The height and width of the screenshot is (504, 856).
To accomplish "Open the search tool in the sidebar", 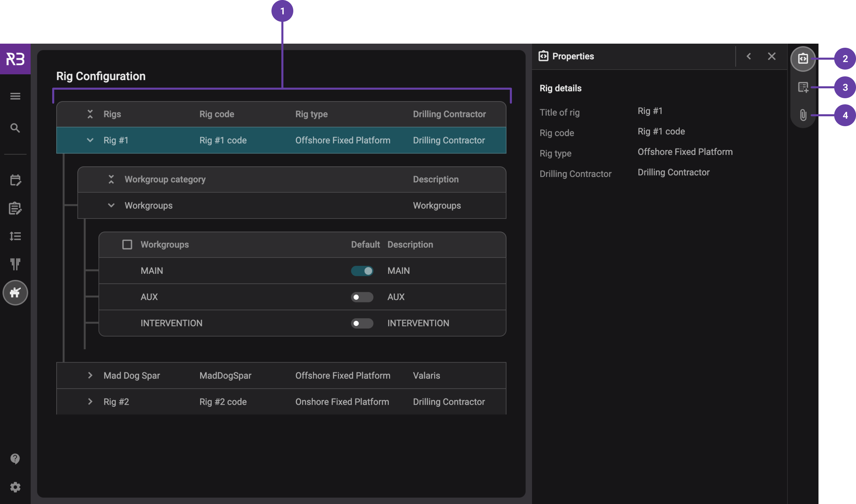I will pyautogui.click(x=15, y=128).
